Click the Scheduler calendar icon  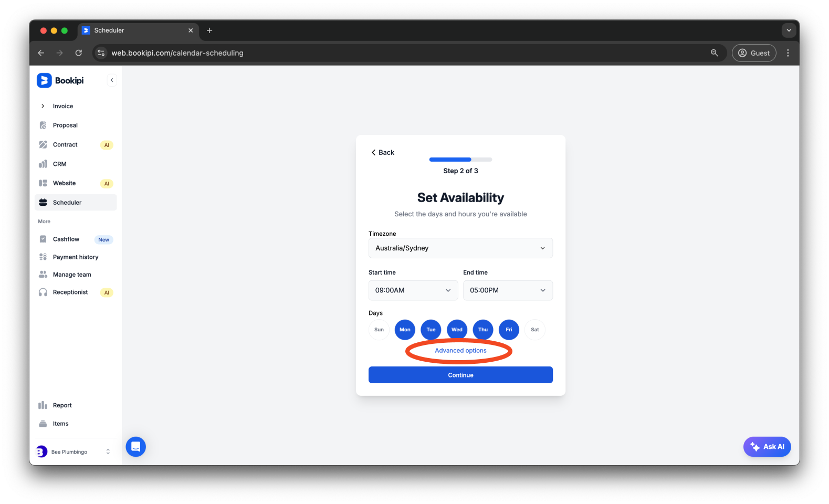43,203
